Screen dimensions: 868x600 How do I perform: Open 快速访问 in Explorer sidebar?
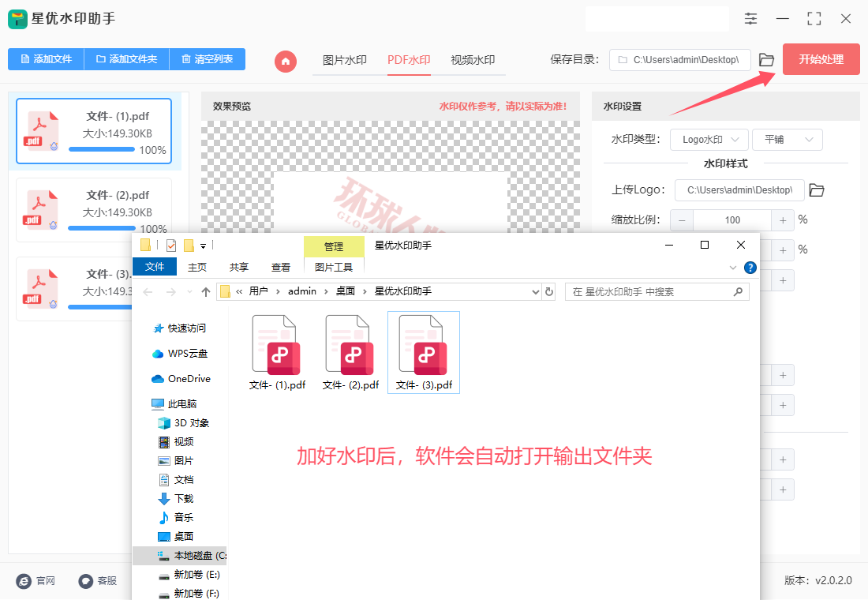[x=179, y=328]
